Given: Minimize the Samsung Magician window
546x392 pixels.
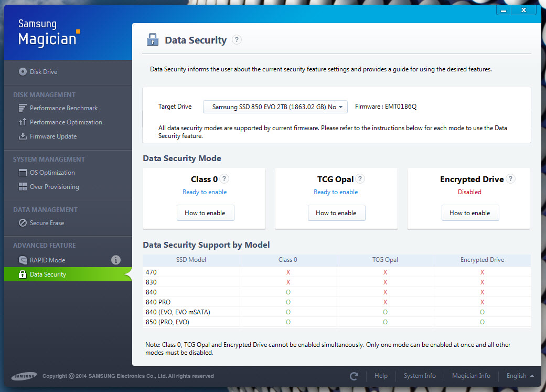Looking at the screenshot, I should (504, 10).
